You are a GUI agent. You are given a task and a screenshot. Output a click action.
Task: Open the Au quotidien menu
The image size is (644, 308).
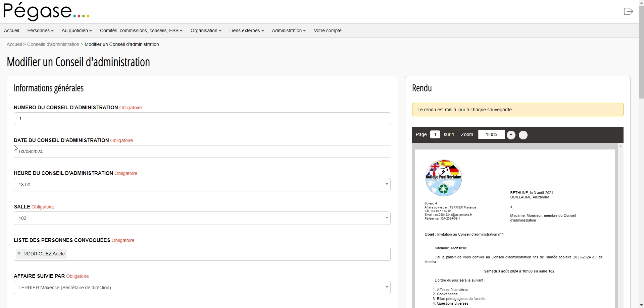click(77, 30)
